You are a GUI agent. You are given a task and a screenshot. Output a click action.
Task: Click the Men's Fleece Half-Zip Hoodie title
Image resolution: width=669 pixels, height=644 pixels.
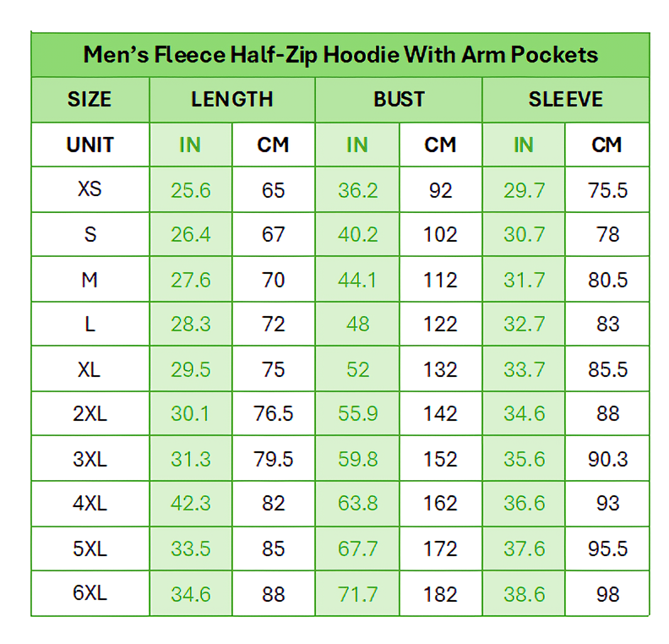coord(340,55)
